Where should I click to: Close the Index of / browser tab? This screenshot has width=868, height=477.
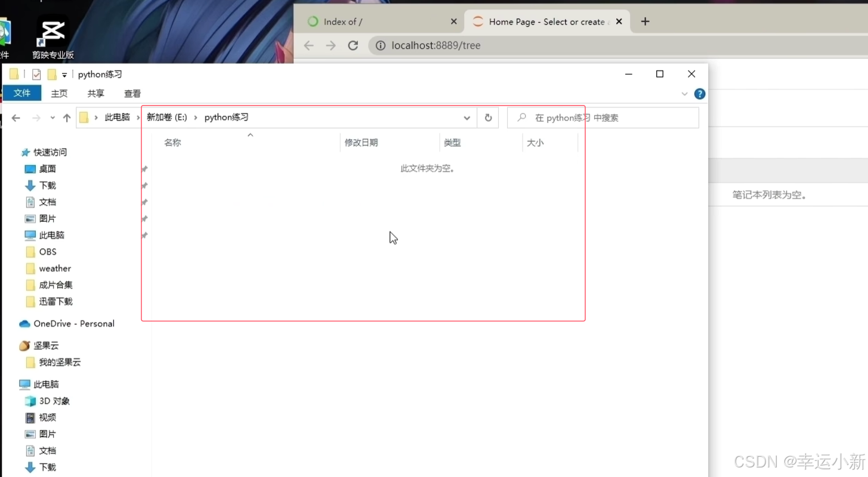coord(453,21)
